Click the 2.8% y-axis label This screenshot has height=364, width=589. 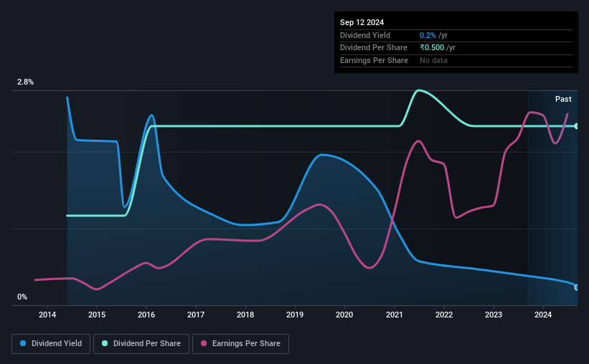pyautogui.click(x=25, y=82)
